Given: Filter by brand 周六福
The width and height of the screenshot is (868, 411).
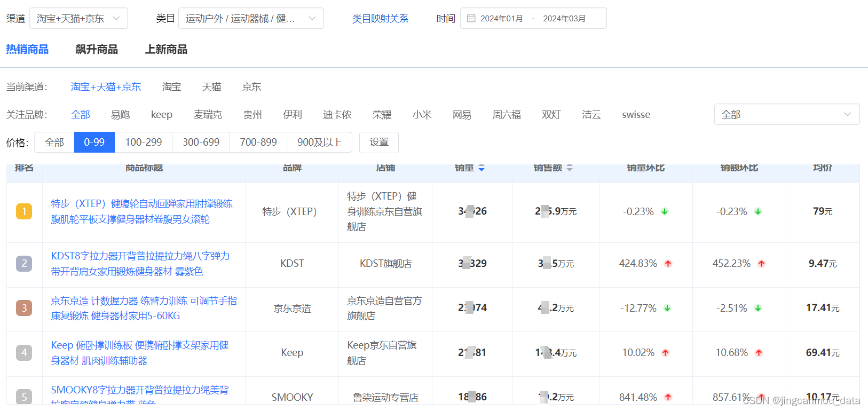Looking at the screenshot, I should pyautogui.click(x=507, y=115).
